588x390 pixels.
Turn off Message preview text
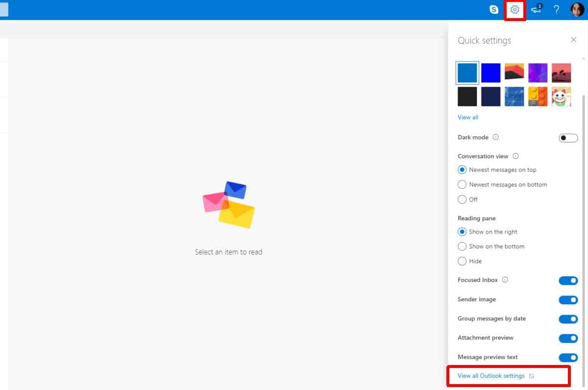coord(568,357)
